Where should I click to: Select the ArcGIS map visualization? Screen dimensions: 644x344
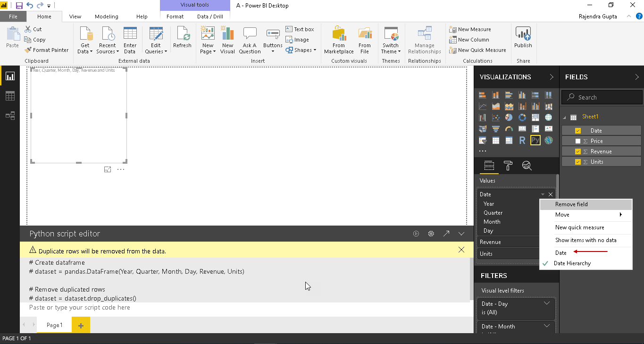pos(548,140)
